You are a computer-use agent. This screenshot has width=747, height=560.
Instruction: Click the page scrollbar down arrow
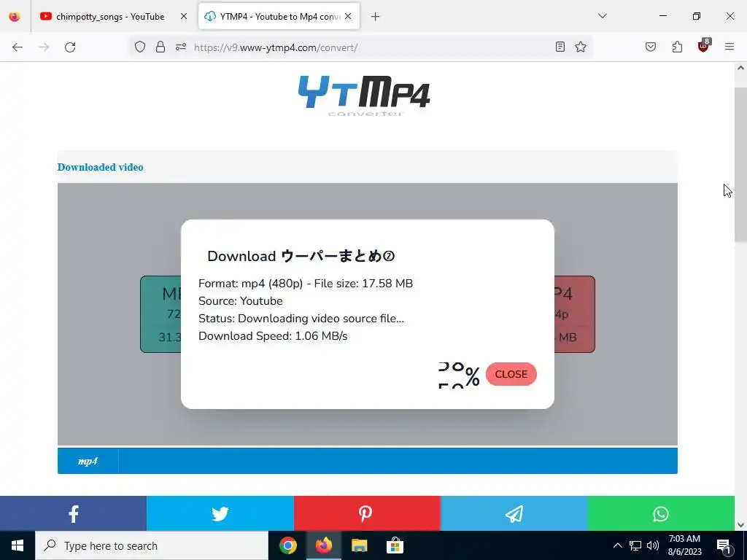point(741,525)
